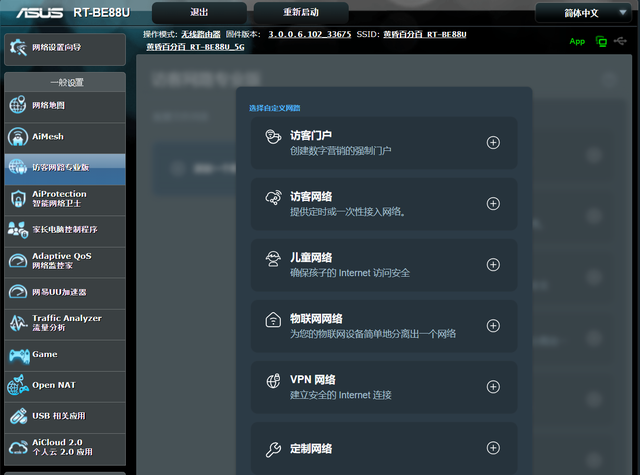Select the 物联网网络 card title
This screenshot has width=640, height=475.
pos(316,319)
